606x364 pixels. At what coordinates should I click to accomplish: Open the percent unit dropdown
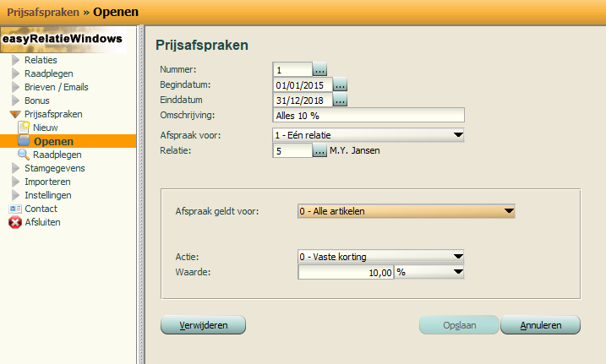click(429, 272)
